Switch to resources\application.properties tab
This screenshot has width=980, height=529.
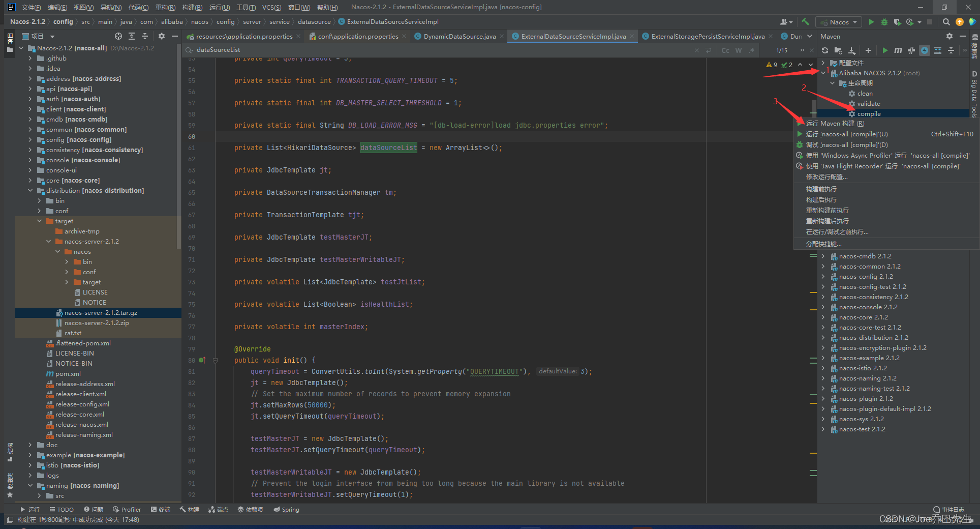click(x=244, y=36)
